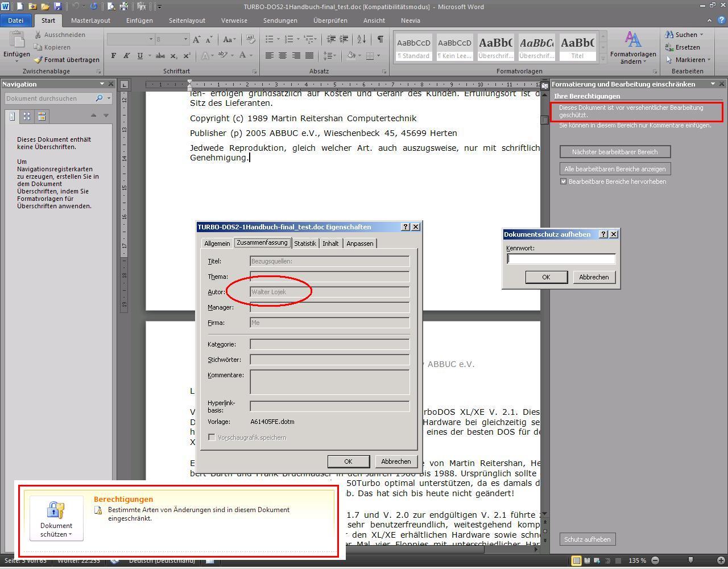Screen dimensions: 728x569
Task: Expand the Dokument schützen dropdown
Action: pos(56,518)
